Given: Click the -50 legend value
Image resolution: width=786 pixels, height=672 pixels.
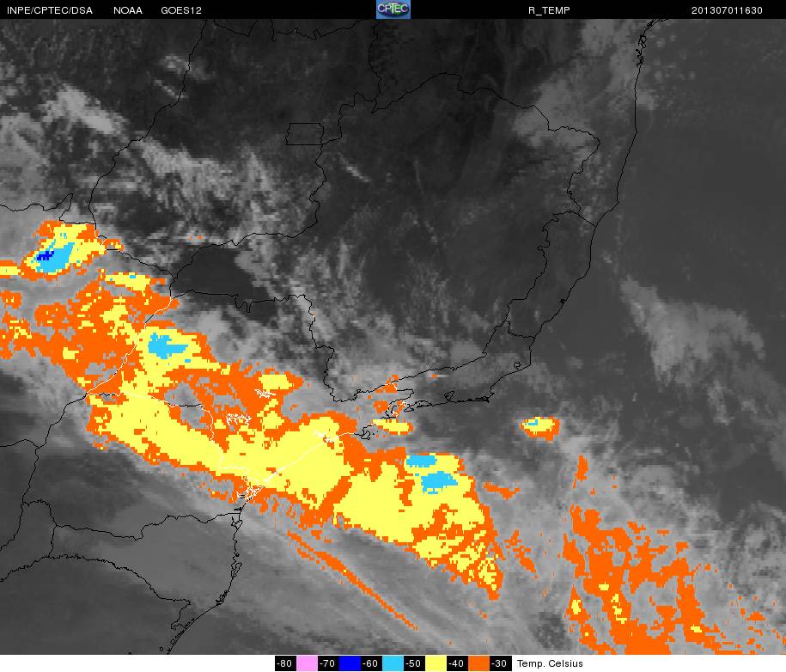Looking at the screenshot, I should pyautogui.click(x=414, y=663).
